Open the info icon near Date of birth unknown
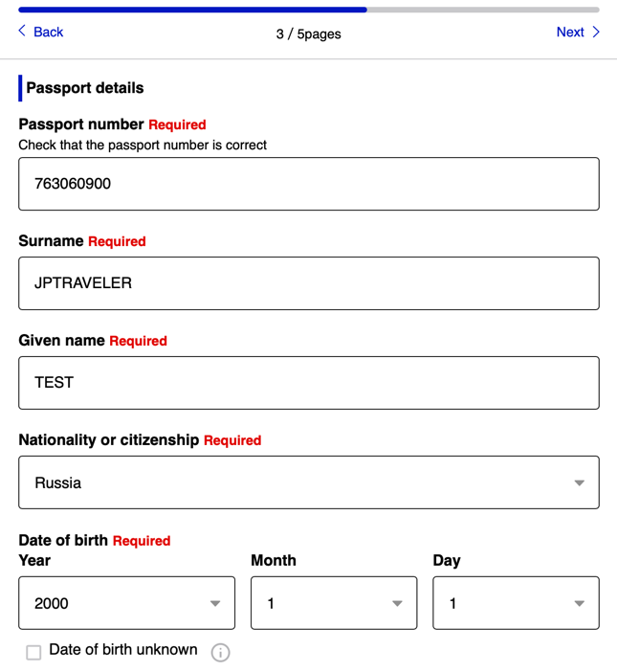This screenshot has height=672, width=617. click(x=220, y=653)
